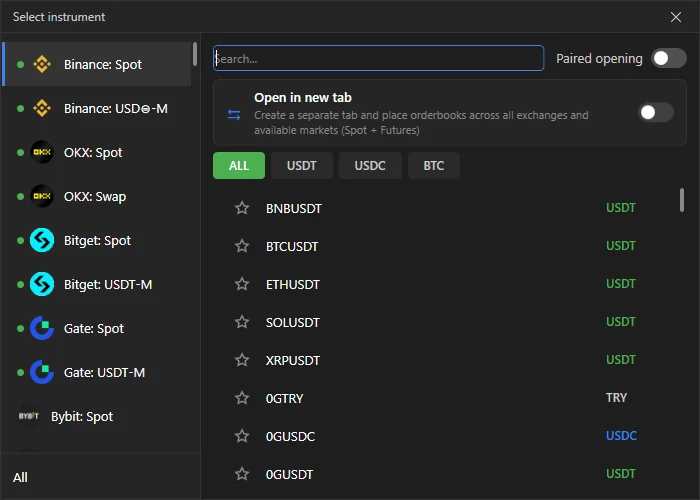
Task: Click the star next to SOLUSDT
Action: (242, 322)
